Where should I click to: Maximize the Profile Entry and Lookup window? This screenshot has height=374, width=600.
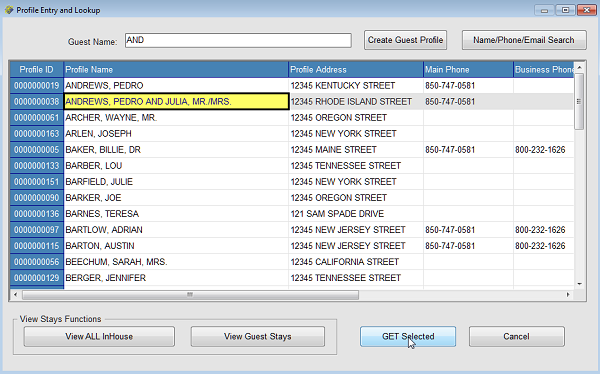coord(565,10)
